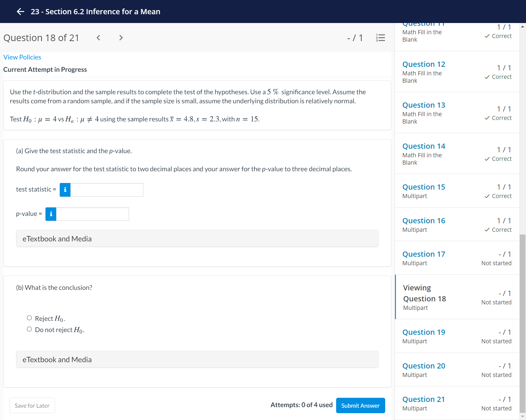
Task: Open Question 12 from question list
Action: [424, 64]
